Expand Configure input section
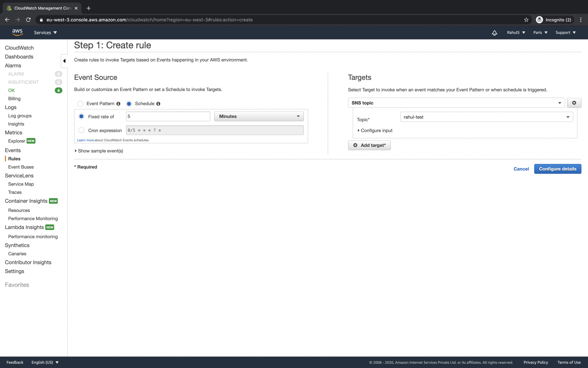This screenshot has width=588, height=368. tap(375, 130)
